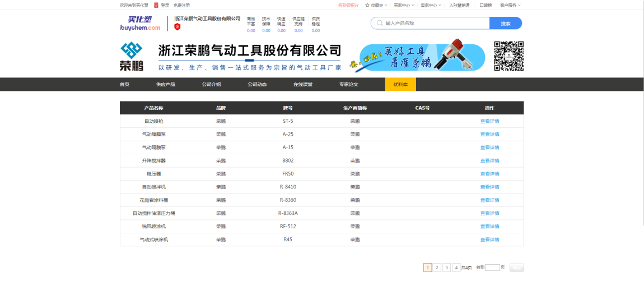Image resolution: width=644 pixels, height=304 pixels.
Task: Click the product name 自动喷枪
Action: (x=154, y=121)
